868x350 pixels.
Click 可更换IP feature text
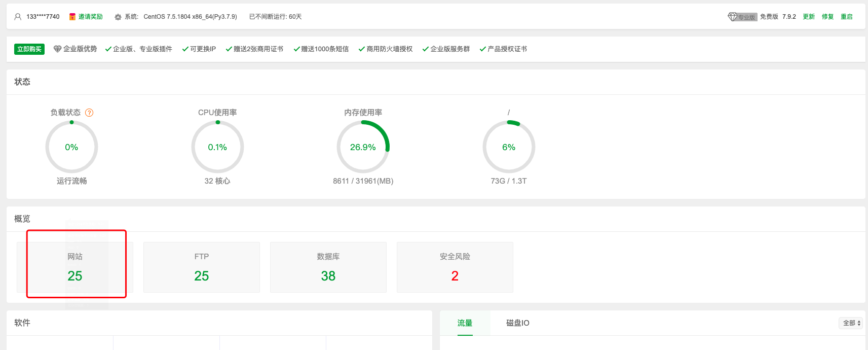click(x=203, y=49)
